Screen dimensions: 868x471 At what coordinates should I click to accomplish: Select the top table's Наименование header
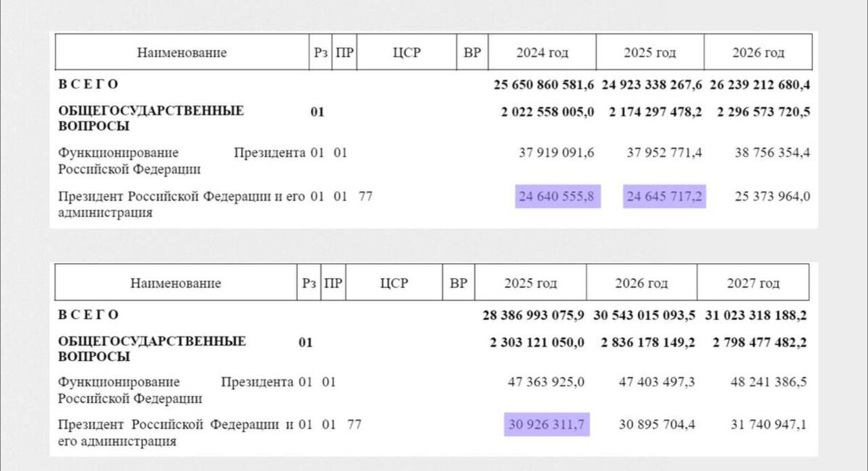click(182, 52)
